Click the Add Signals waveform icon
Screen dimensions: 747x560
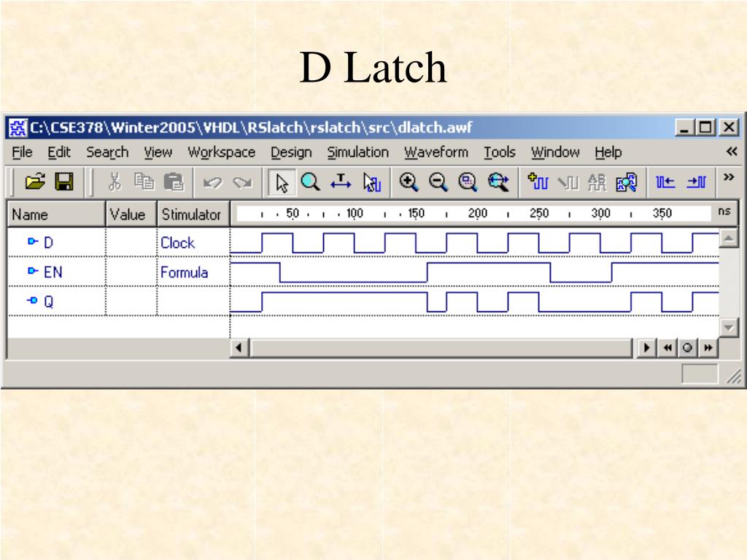pos(538,182)
